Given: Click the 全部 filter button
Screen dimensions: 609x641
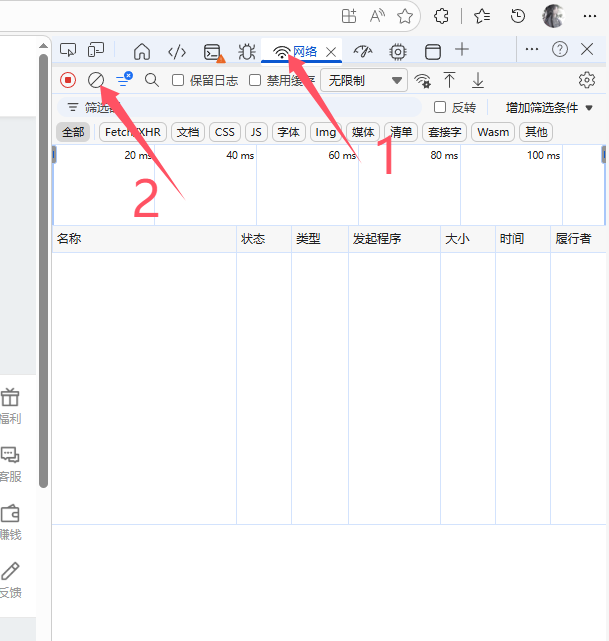Looking at the screenshot, I should [73, 132].
